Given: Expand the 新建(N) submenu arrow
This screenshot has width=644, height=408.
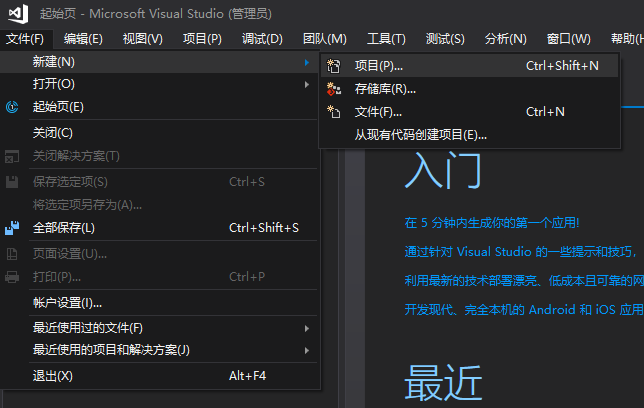Looking at the screenshot, I should (x=307, y=62).
